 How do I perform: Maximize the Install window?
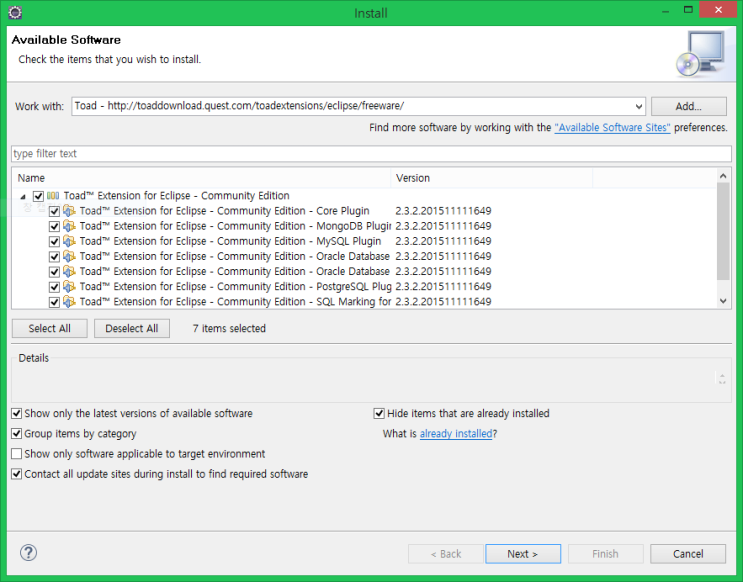click(688, 10)
